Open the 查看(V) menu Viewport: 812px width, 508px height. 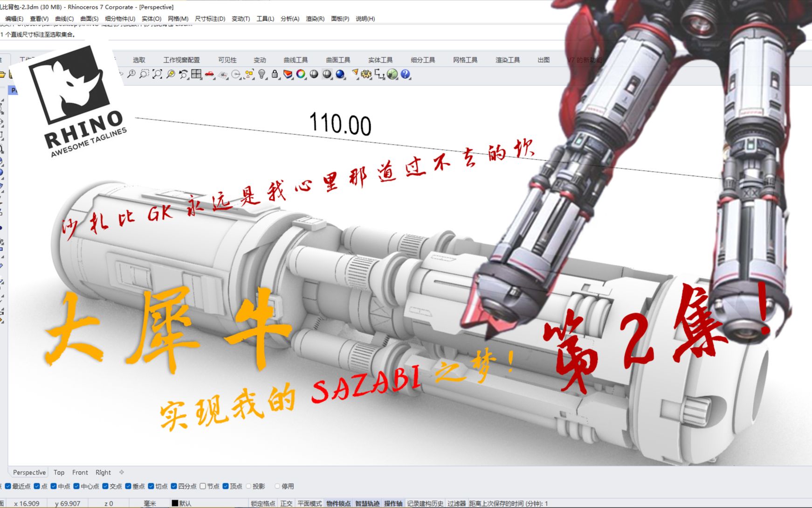tap(39, 19)
